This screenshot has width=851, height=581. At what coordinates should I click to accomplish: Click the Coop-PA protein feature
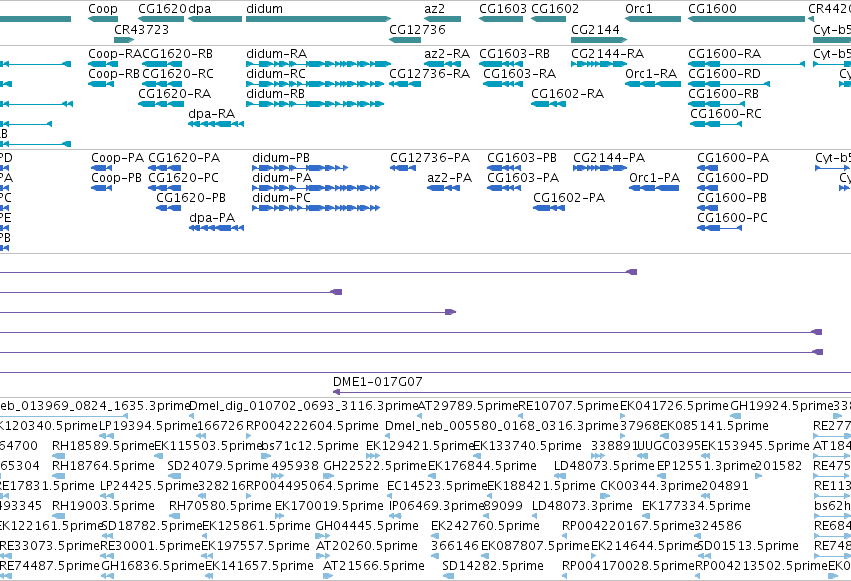(x=101, y=168)
